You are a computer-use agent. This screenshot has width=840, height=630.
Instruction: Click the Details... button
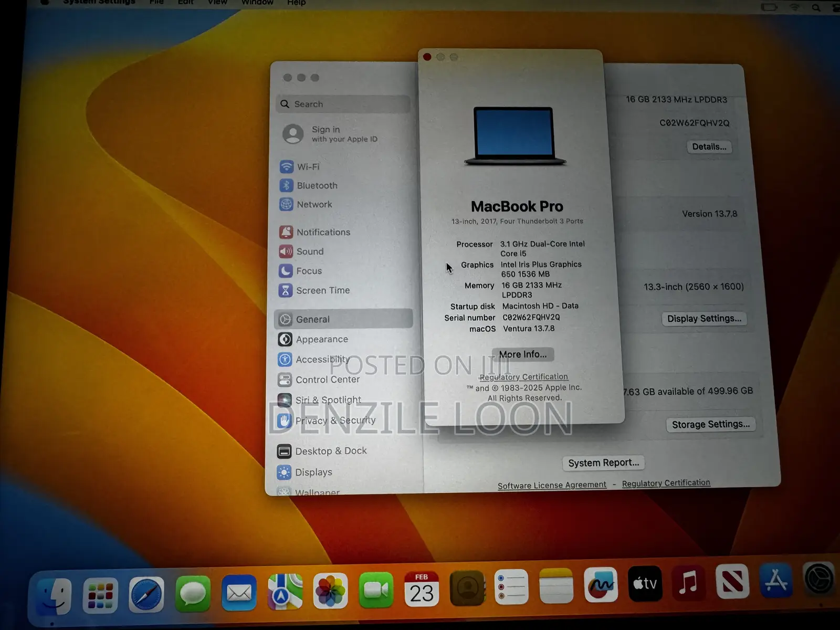pyautogui.click(x=709, y=147)
